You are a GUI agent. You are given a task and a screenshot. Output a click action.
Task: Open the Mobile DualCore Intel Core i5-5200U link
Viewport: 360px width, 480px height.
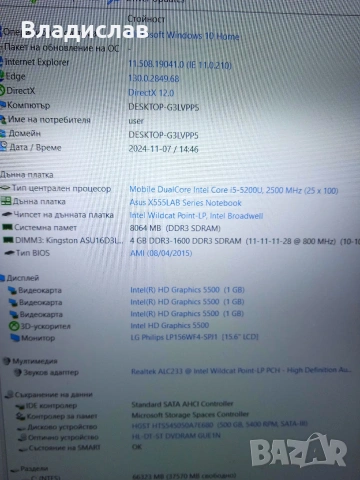234,190
